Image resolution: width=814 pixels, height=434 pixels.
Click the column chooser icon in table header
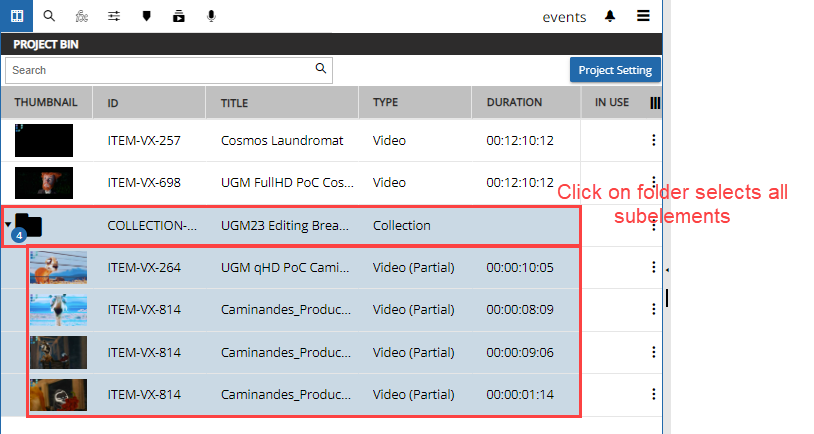655,102
